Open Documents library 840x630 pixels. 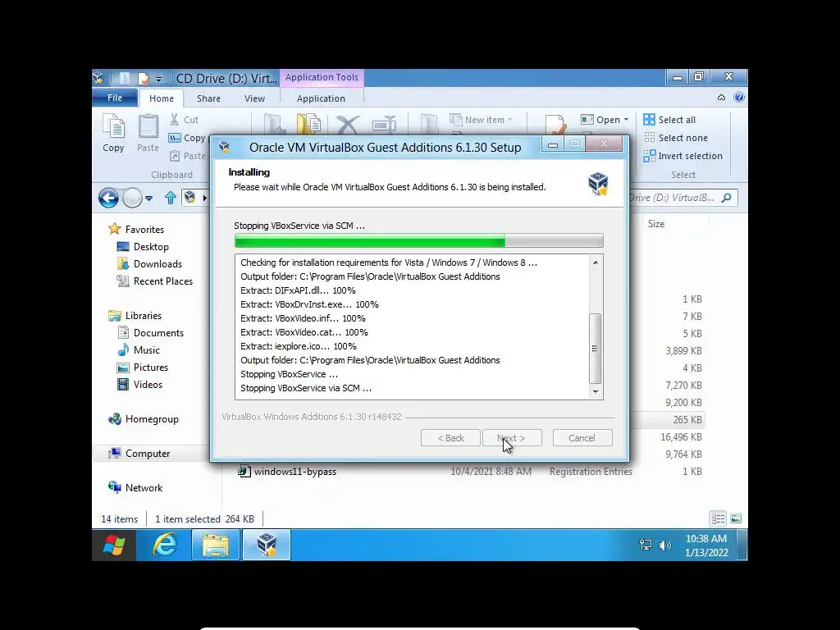point(151,333)
